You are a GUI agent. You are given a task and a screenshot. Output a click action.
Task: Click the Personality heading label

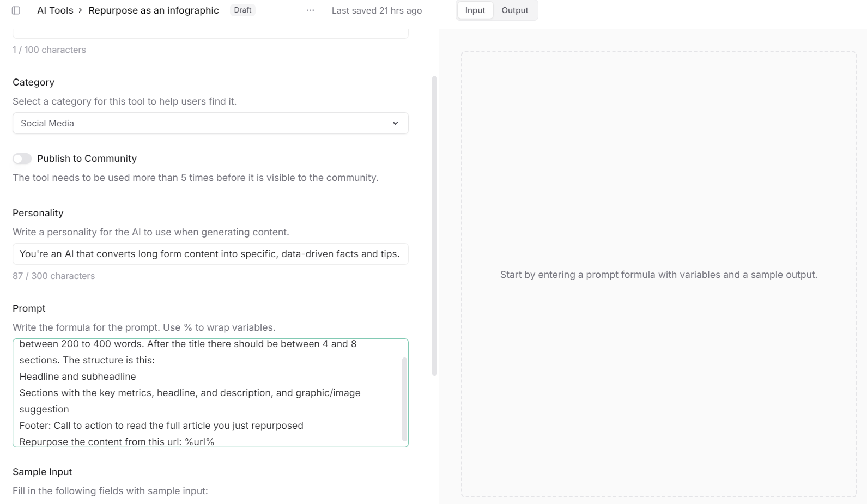(x=38, y=213)
